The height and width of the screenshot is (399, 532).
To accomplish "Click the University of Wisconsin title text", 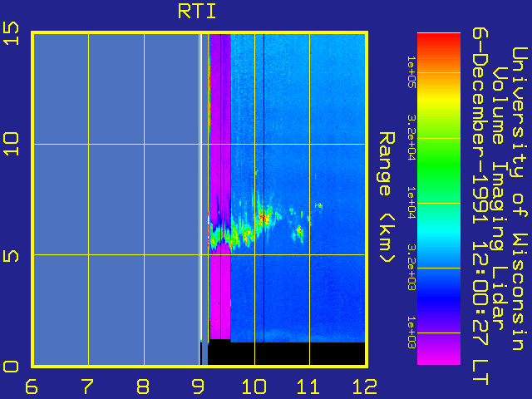I will 519,199.
